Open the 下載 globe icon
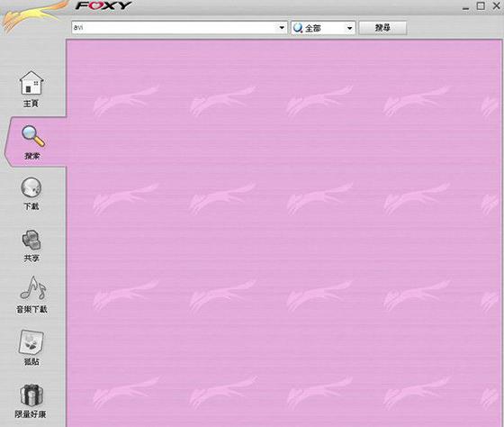Image resolution: width=504 pixels, height=427 pixels. (x=31, y=187)
